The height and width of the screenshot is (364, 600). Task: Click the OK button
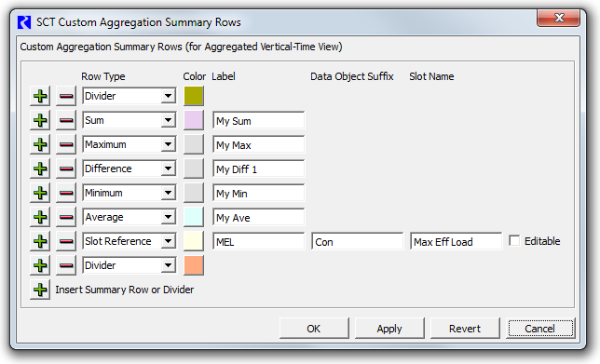(314, 329)
